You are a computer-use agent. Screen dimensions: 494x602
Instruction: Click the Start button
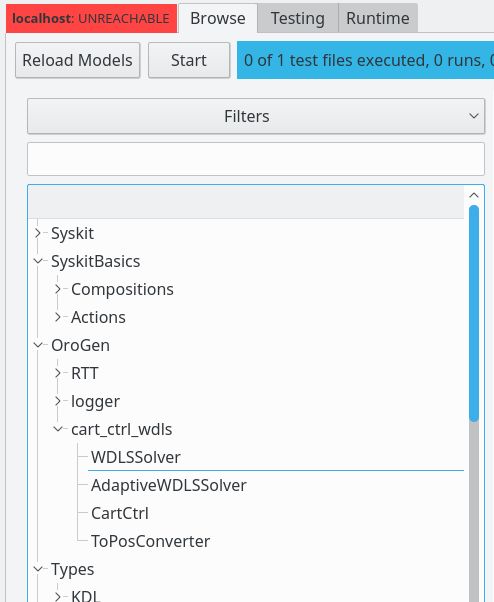click(189, 60)
